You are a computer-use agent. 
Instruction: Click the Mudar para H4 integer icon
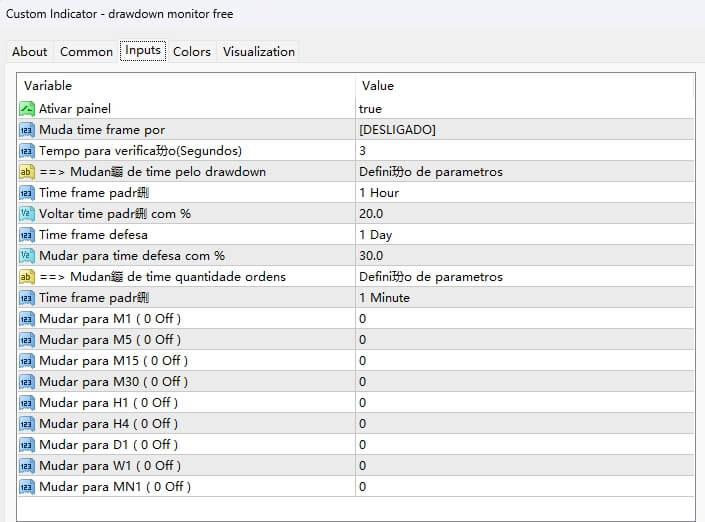coord(27,424)
